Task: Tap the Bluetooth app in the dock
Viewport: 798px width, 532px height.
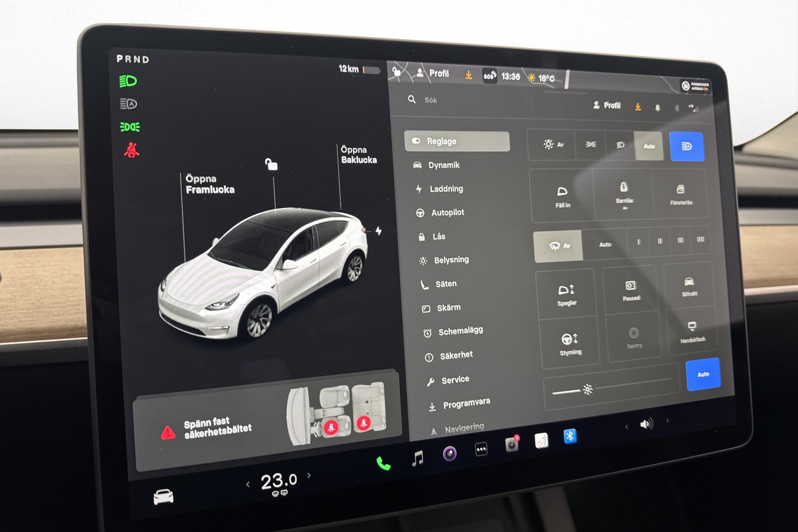Action: [x=570, y=436]
